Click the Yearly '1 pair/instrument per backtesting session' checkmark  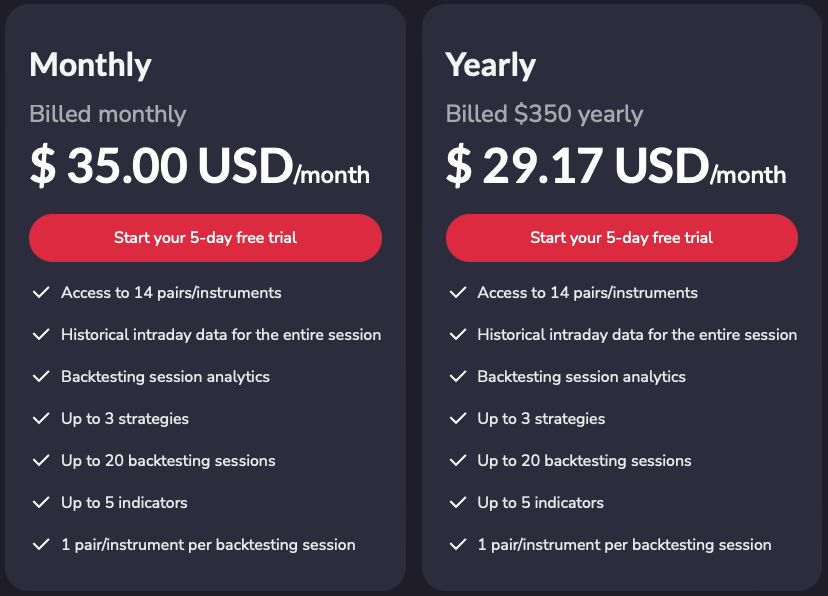click(457, 545)
